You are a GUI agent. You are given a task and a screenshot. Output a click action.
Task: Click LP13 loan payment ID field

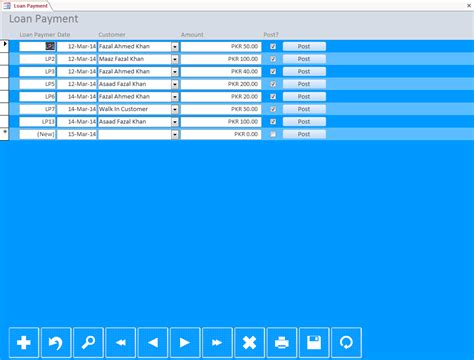(37, 121)
